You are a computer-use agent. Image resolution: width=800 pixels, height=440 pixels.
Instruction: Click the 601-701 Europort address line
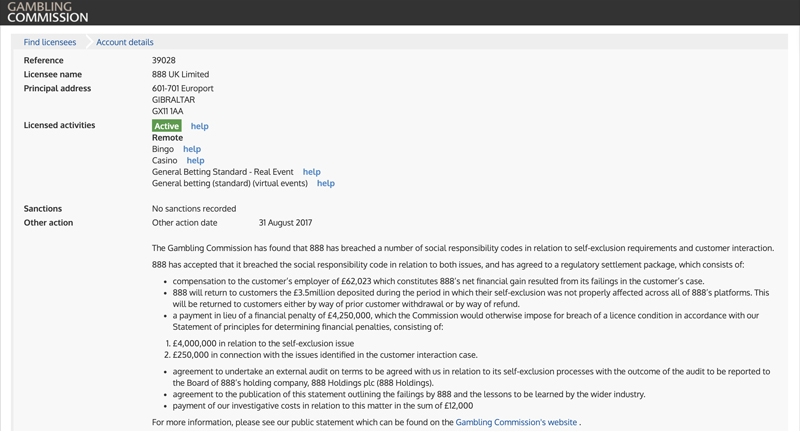tap(182, 89)
